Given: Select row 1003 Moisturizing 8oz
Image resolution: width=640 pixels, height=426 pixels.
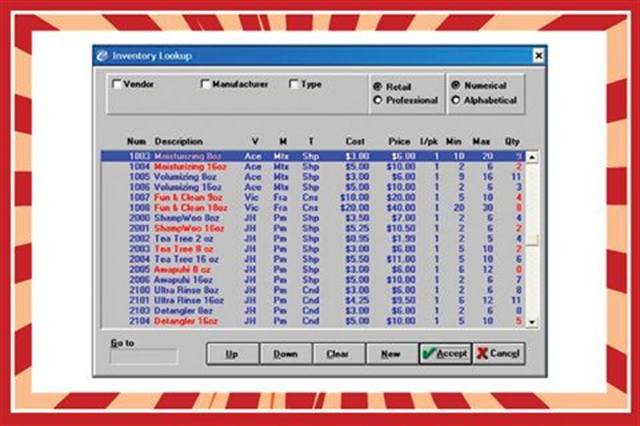Looking at the screenshot, I should tap(313, 156).
